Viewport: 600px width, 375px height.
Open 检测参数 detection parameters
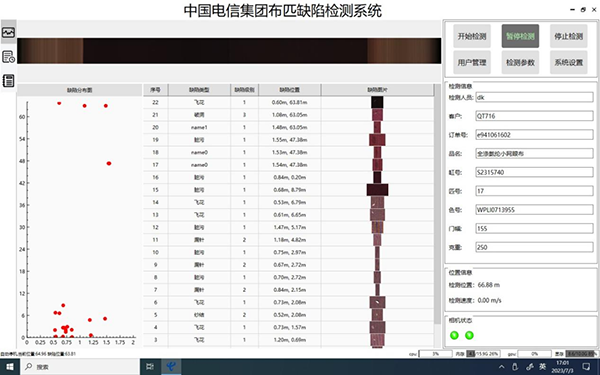(x=520, y=62)
